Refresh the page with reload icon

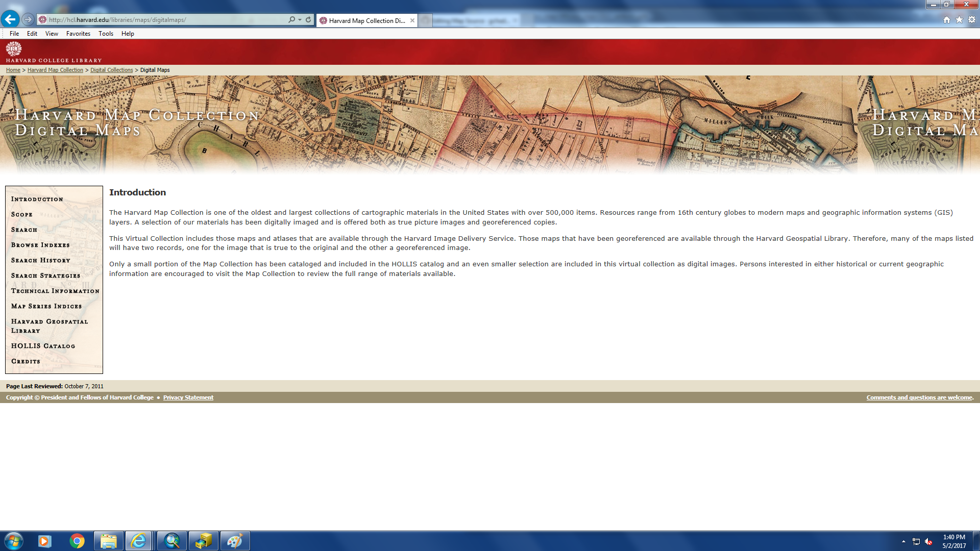click(308, 19)
